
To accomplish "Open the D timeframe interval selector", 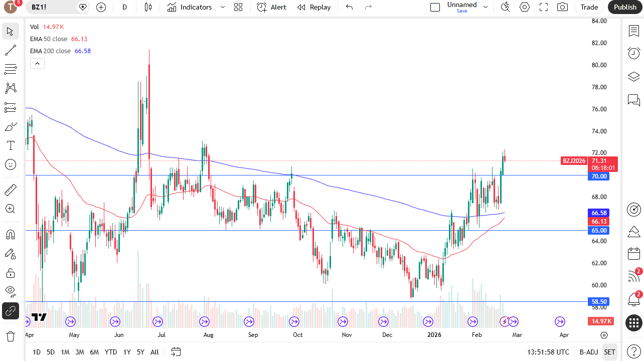I will (125, 7).
